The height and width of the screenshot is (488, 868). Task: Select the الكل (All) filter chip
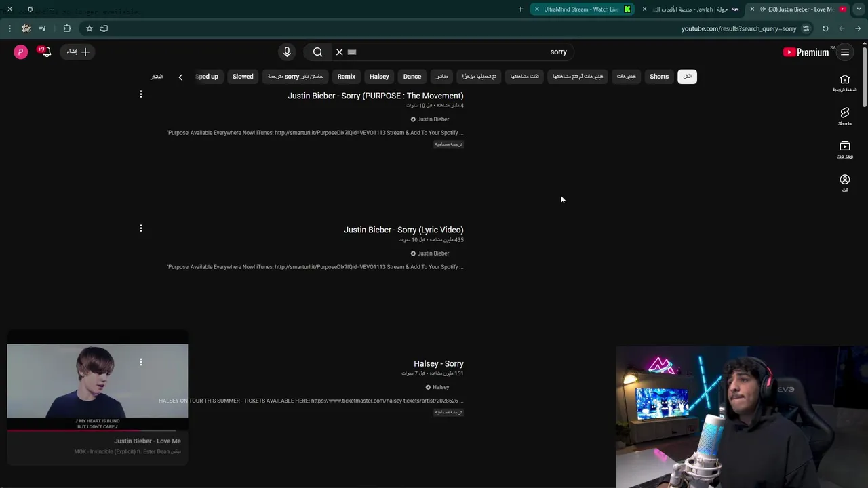(687, 77)
